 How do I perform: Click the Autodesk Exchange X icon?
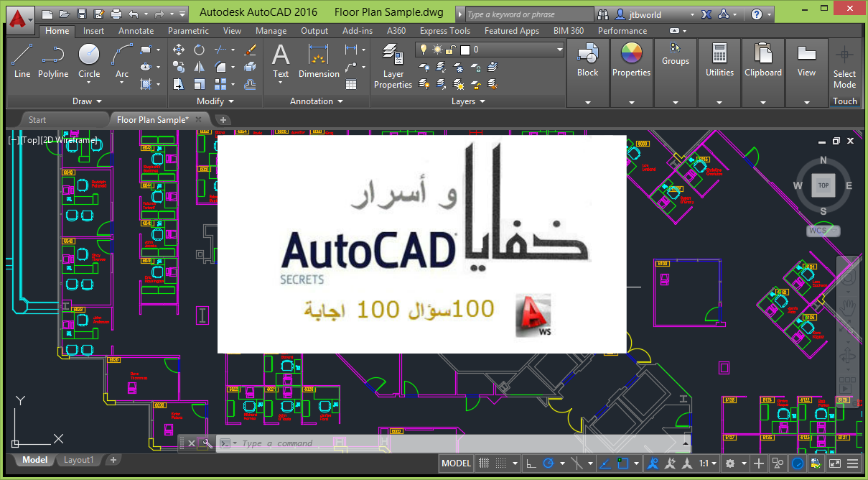pos(705,14)
